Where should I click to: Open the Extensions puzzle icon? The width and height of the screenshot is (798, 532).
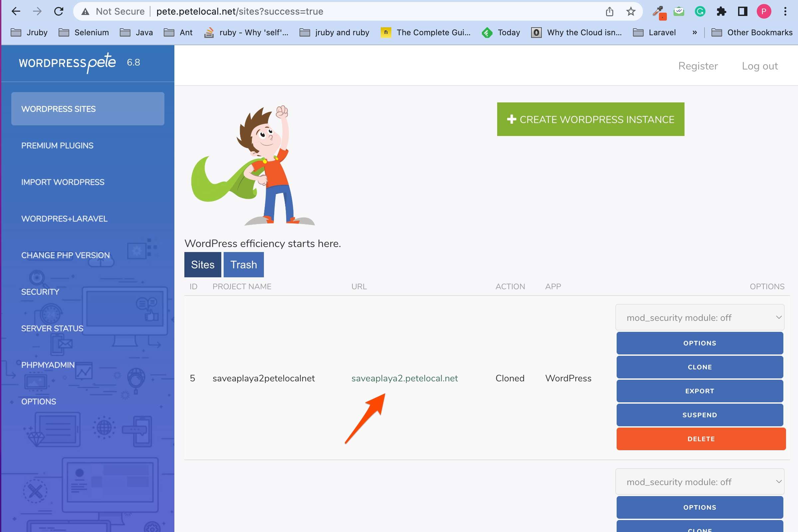(721, 12)
